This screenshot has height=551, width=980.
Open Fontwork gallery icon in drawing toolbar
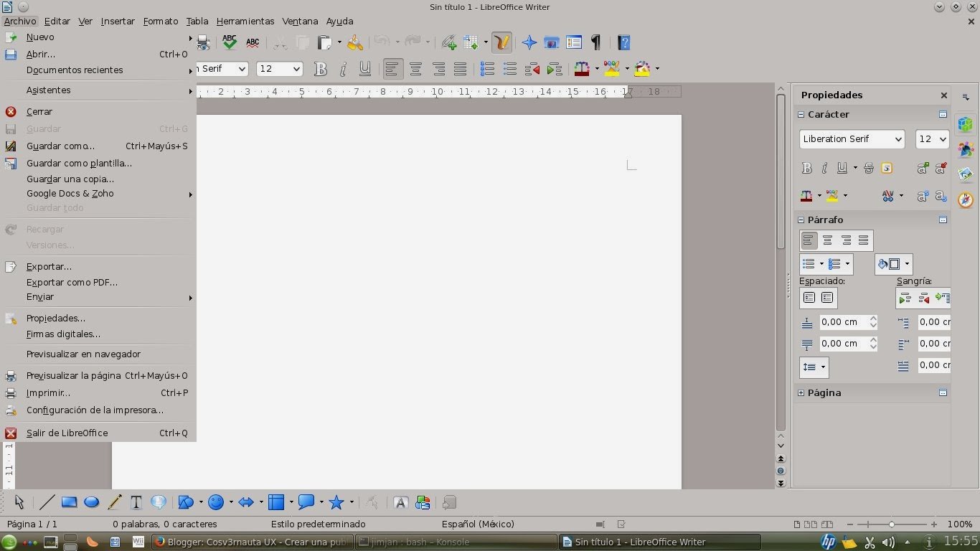(401, 502)
